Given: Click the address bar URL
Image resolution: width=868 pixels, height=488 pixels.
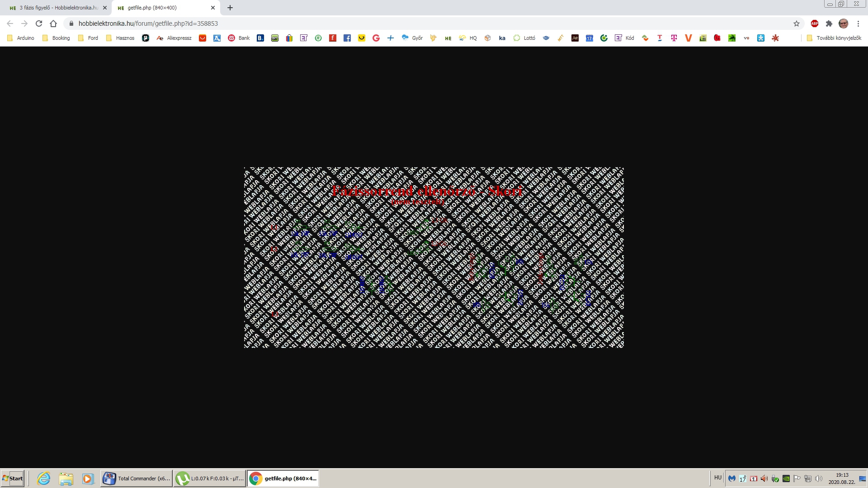Looking at the screenshot, I should (x=148, y=23).
